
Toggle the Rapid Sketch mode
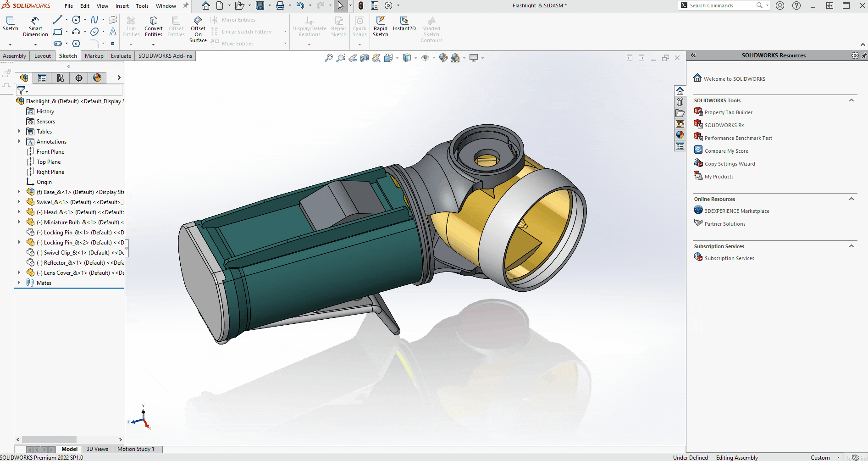[x=381, y=27]
